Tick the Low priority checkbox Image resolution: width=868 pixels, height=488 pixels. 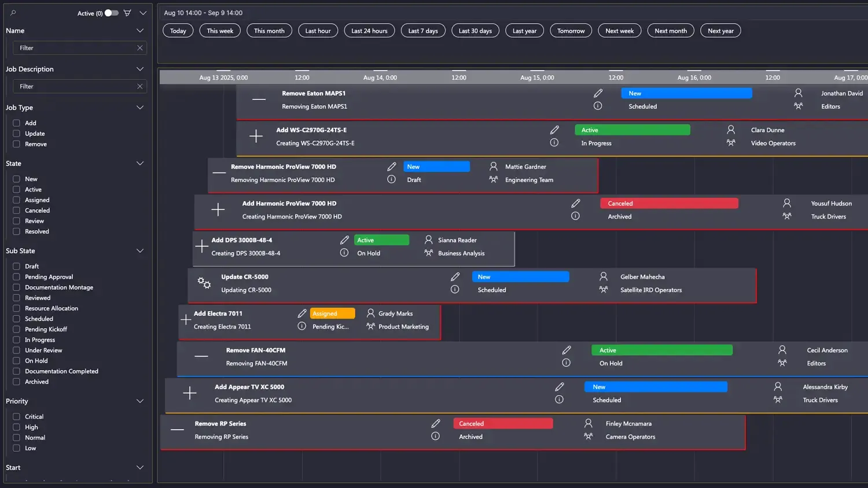pyautogui.click(x=16, y=448)
